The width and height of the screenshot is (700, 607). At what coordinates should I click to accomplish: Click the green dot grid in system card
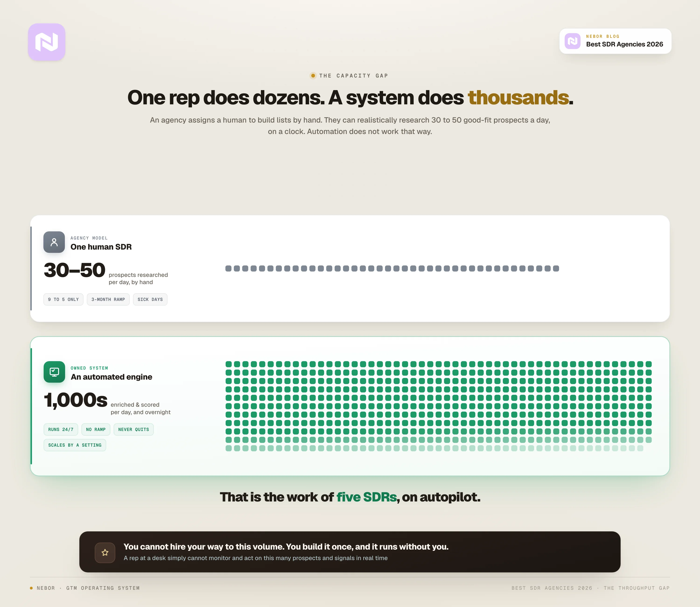[x=438, y=406]
